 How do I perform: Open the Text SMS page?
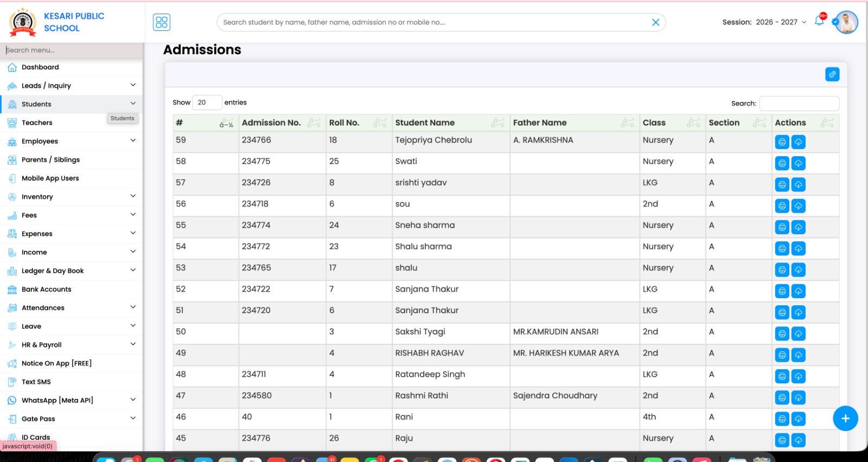(x=36, y=382)
